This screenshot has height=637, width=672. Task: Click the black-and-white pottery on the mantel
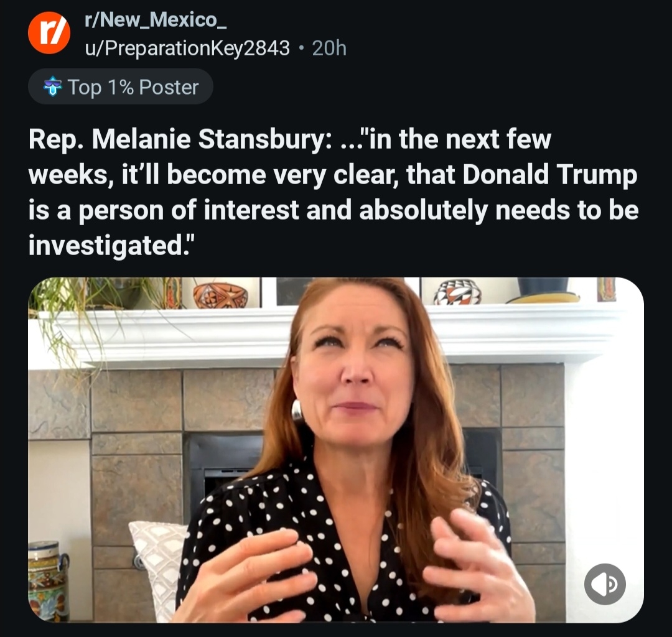tap(457, 292)
